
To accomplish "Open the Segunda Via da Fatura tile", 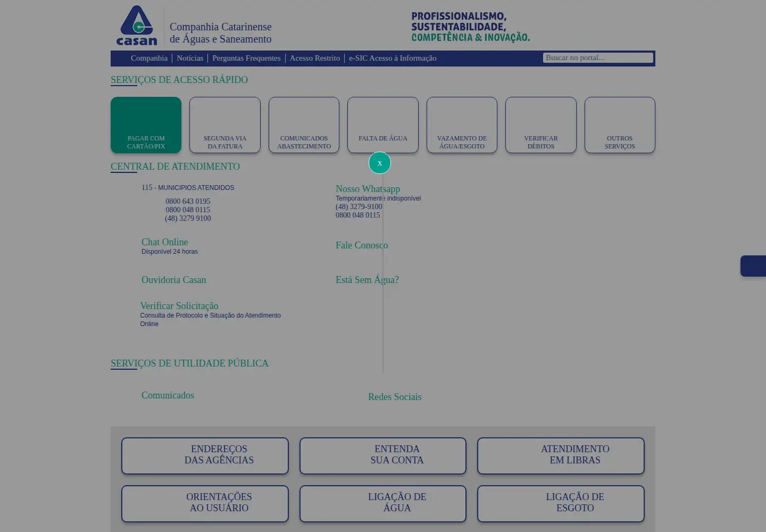I will pyautogui.click(x=225, y=125).
